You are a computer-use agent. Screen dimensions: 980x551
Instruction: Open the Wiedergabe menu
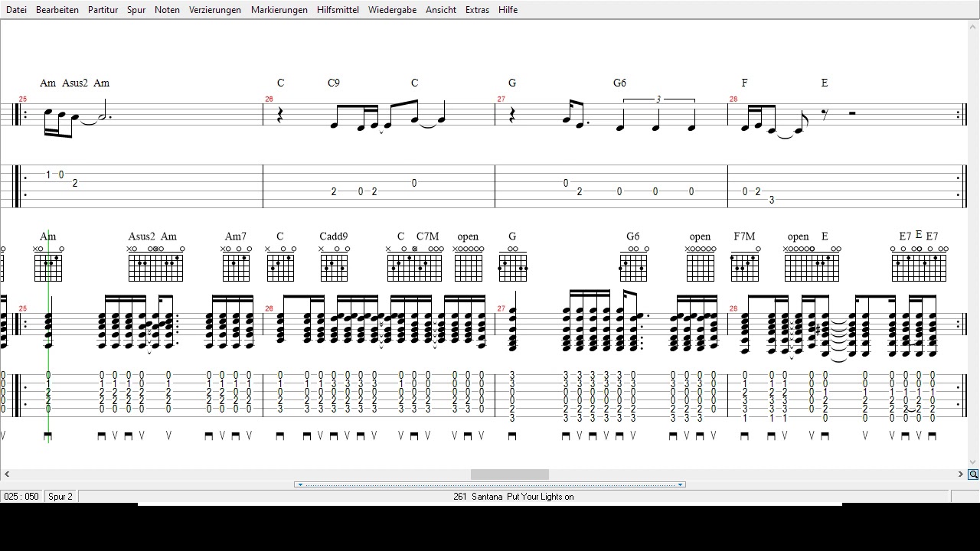coord(392,10)
